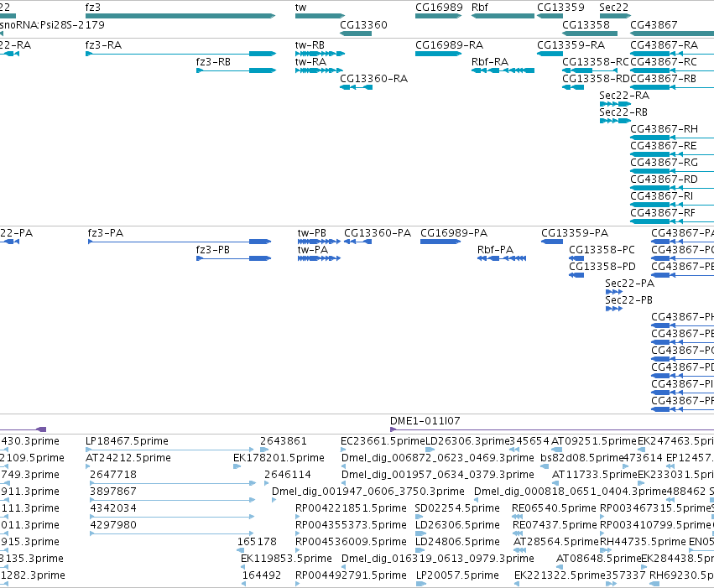Select EST alignment 2647718
714x588 pixels.
click(x=173, y=483)
